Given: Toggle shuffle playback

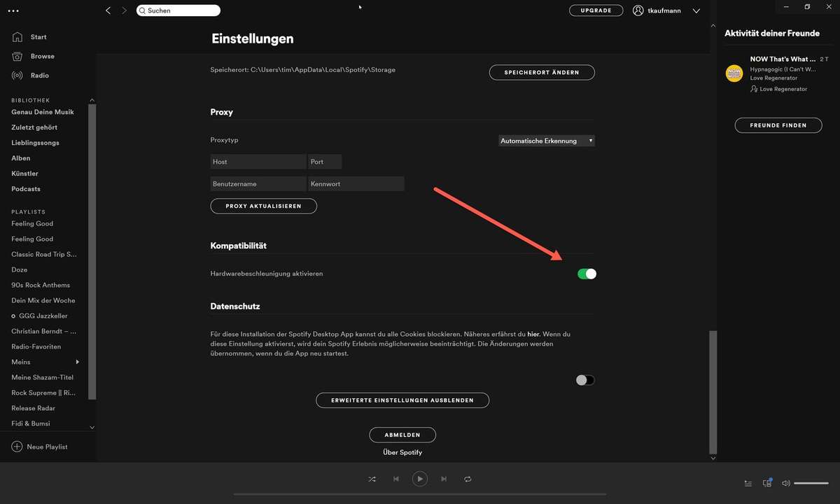Looking at the screenshot, I should [x=372, y=479].
